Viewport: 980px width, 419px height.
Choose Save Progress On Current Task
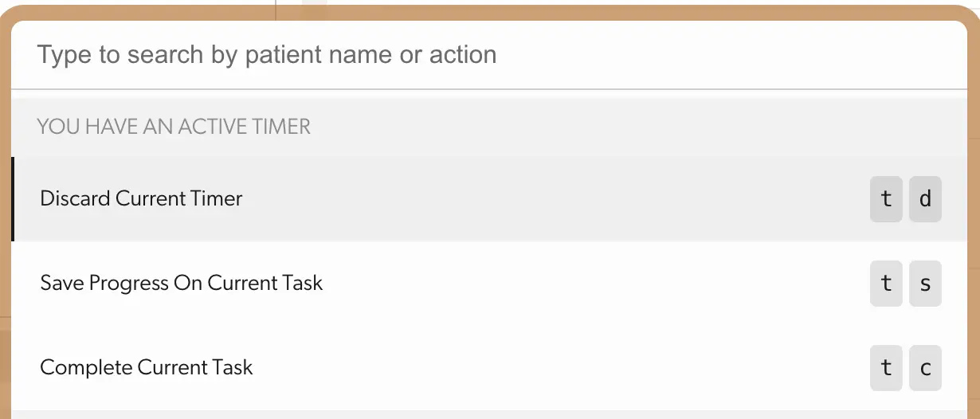pos(181,283)
